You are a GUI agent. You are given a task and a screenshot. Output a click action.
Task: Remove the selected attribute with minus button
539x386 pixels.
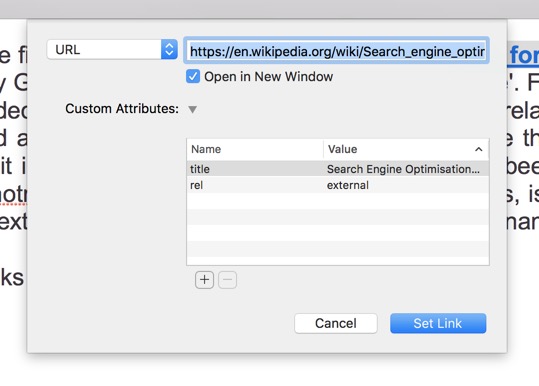[228, 280]
